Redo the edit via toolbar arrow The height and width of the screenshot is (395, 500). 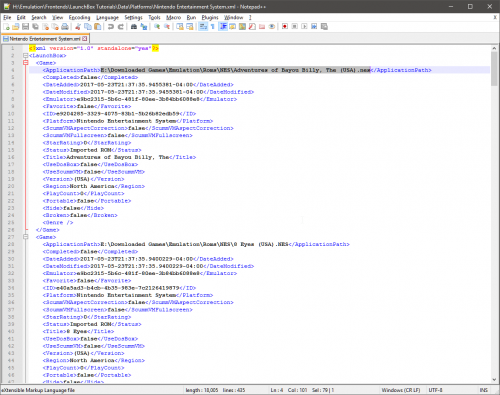[121, 27]
